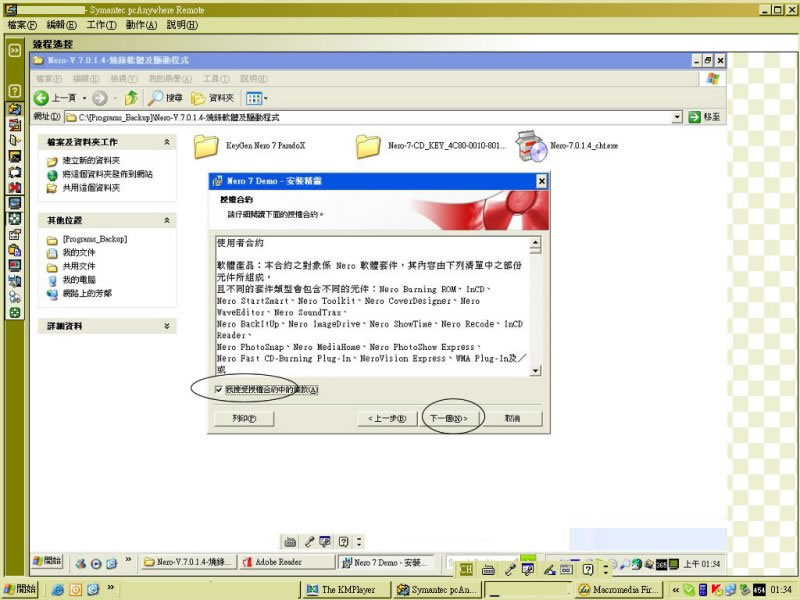Click the < 上一步(B) back button
The height and width of the screenshot is (600, 800).
point(388,418)
